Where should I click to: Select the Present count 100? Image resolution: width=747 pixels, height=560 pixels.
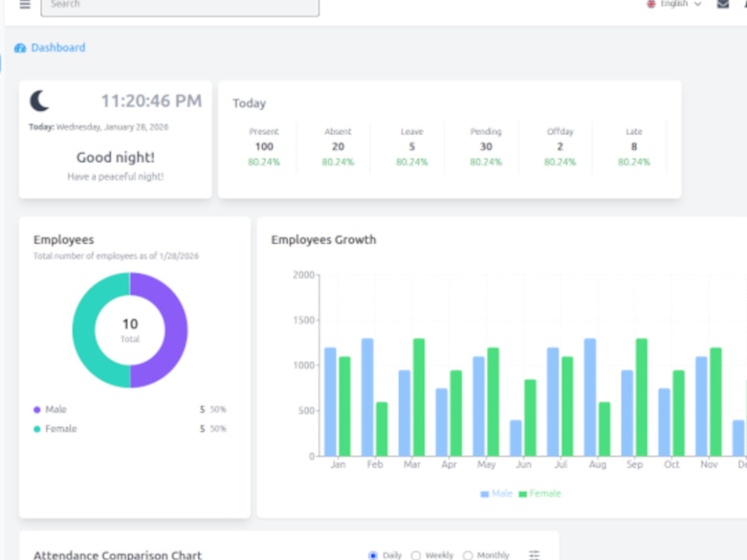pos(264,146)
